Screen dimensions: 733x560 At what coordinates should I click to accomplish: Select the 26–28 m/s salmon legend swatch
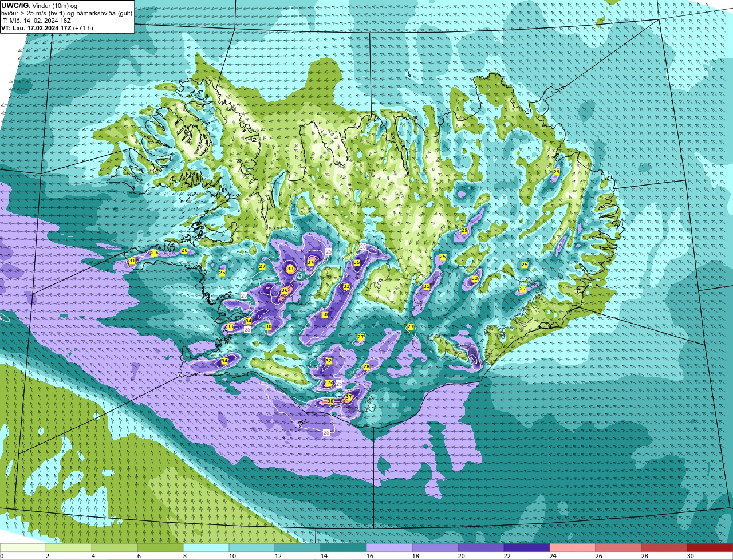coord(618,548)
